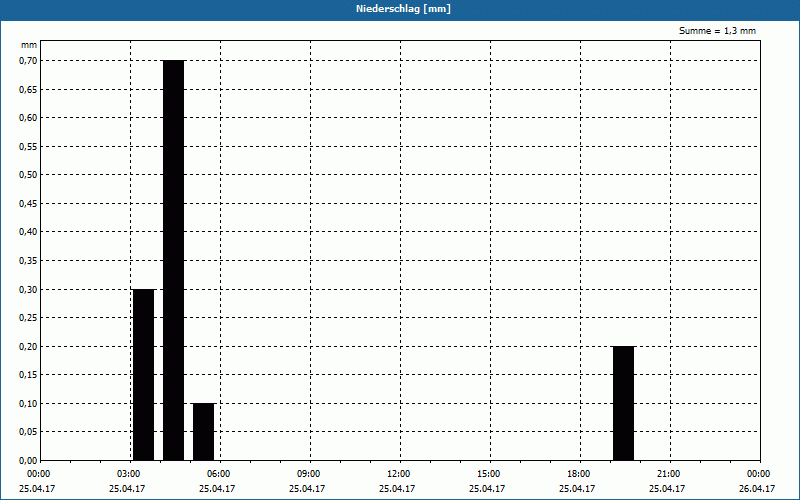Select the '26.04.17' date label
Viewport: 800px width, 500px height.
[x=757, y=489]
